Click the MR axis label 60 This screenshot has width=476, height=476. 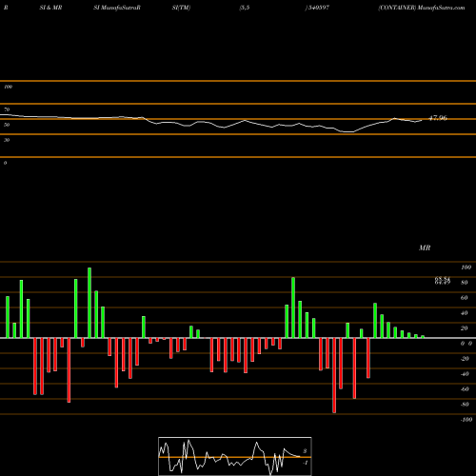[x=464, y=298]
